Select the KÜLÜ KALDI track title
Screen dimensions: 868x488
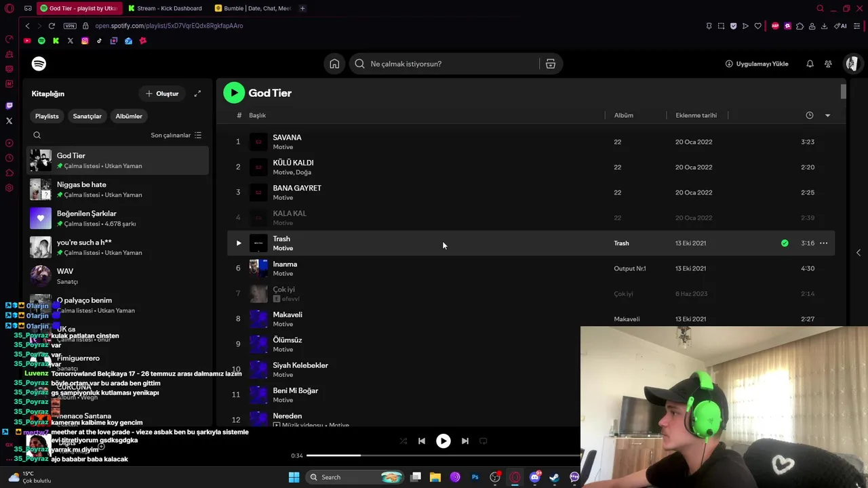tap(293, 163)
